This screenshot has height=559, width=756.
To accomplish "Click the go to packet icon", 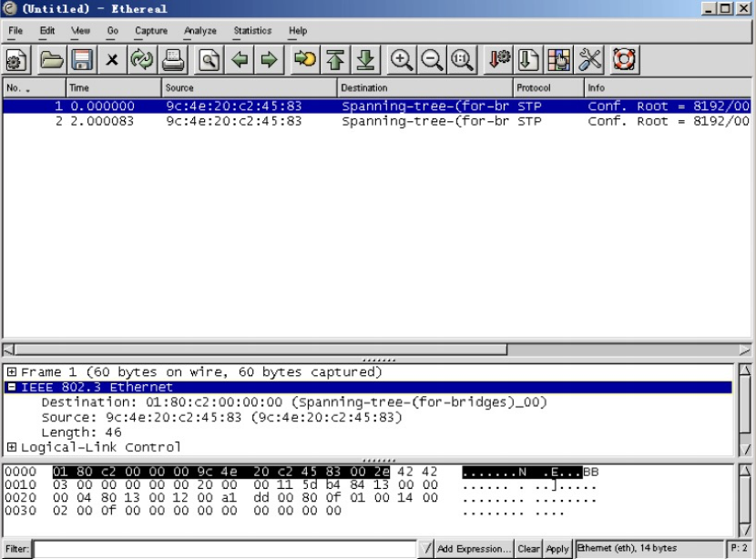I will (305, 60).
